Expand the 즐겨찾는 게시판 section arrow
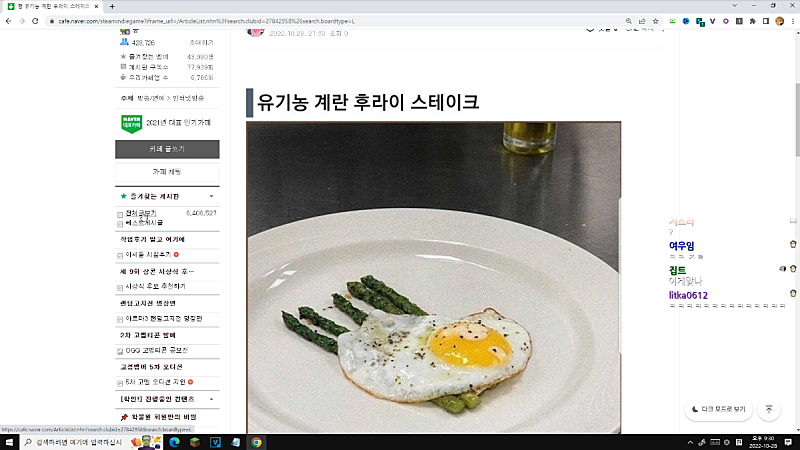Screen dimensions: 800x450 [211, 196]
